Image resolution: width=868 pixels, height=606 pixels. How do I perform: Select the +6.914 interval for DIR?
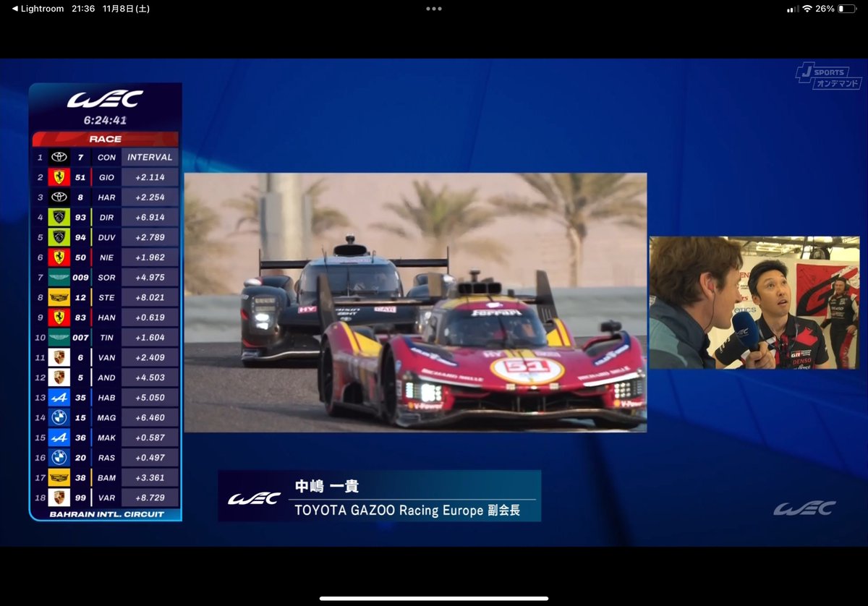[150, 217]
